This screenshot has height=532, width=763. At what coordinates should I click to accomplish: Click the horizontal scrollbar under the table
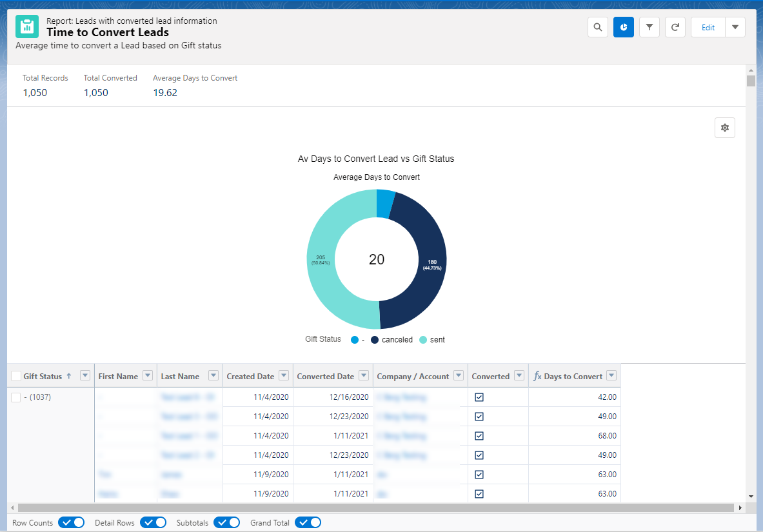coord(374,507)
